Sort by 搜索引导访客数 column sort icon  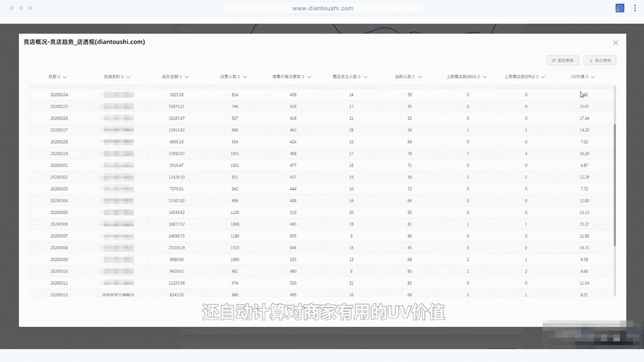[303, 77]
